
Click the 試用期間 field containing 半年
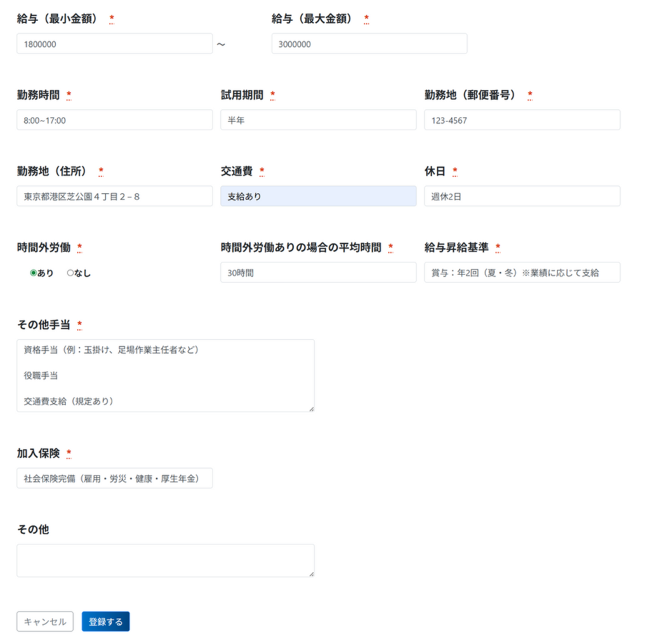(318, 120)
